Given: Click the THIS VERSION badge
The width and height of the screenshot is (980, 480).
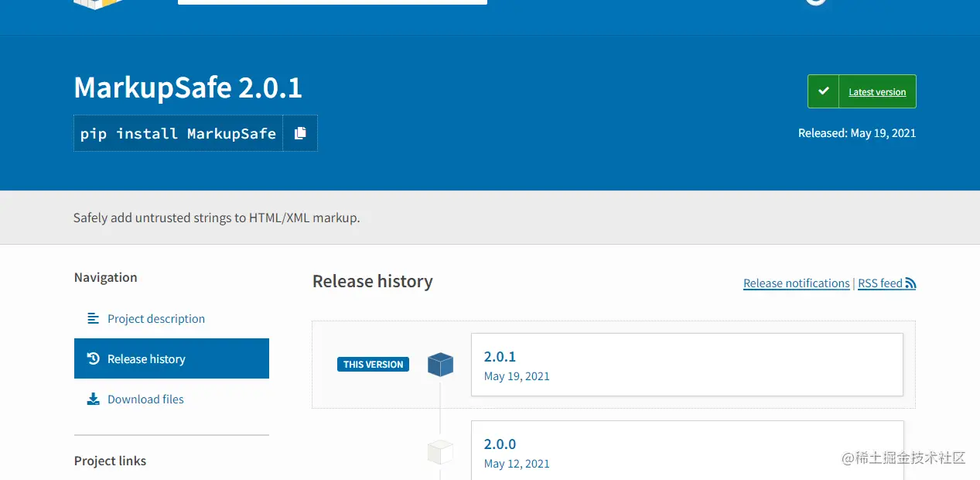Looking at the screenshot, I should [x=373, y=364].
